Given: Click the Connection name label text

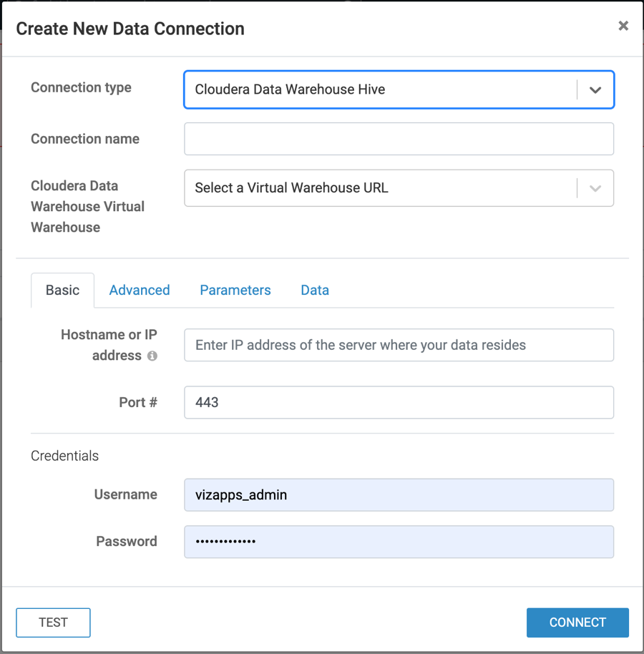Looking at the screenshot, I should (x=85, y=139).
